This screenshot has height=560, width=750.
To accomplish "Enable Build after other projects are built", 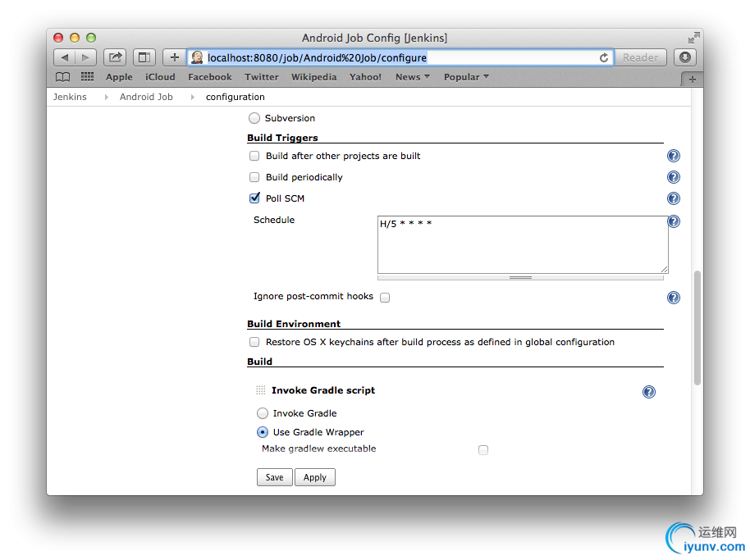I will 254,156.
